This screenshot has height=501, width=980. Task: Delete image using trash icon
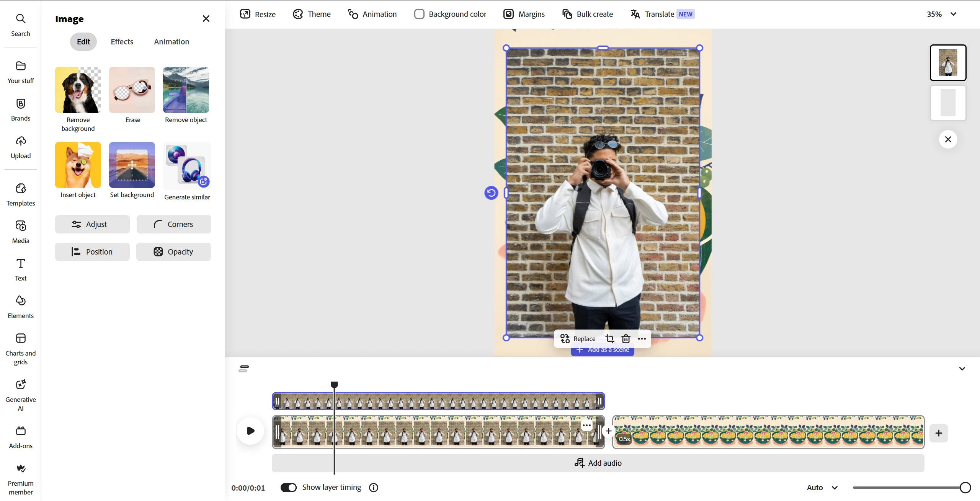pos(626,339)
